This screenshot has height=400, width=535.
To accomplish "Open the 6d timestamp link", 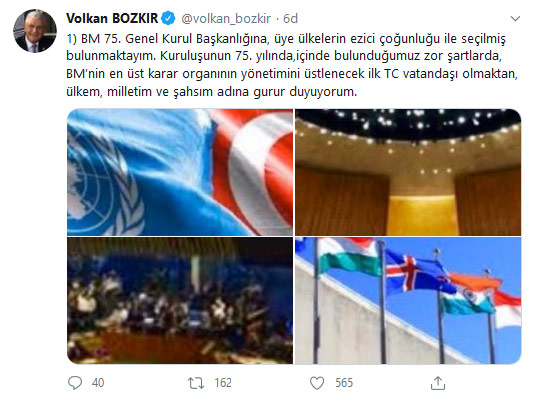I will coord(290,18).
